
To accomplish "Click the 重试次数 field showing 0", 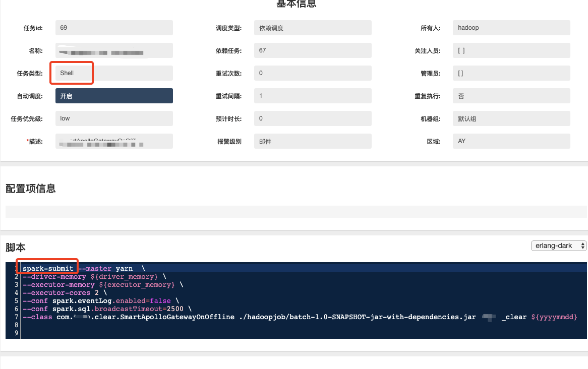I will pyautogui.click(x=313, y=73).
